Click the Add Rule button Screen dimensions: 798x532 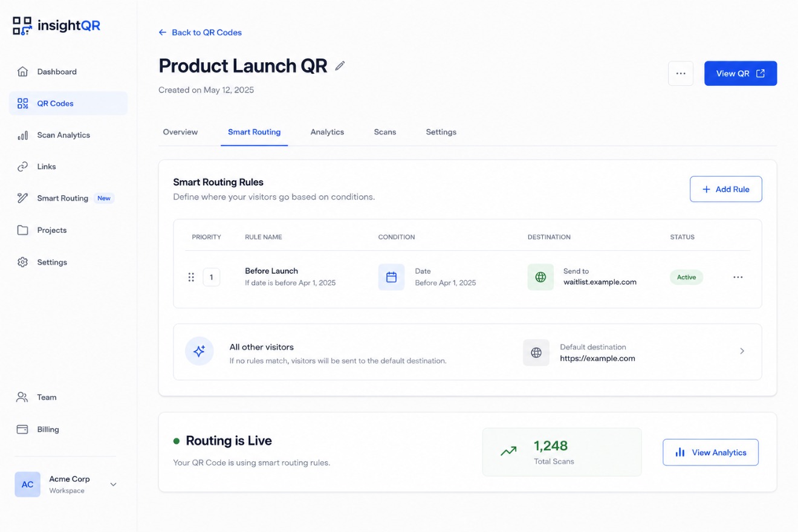(x=726, y=189)
